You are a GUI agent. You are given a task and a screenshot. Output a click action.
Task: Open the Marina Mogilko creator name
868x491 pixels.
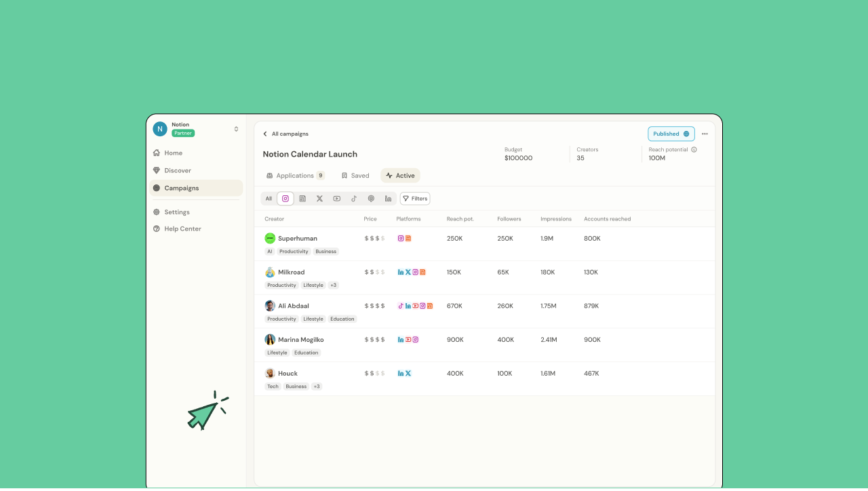tap(301, 340)
